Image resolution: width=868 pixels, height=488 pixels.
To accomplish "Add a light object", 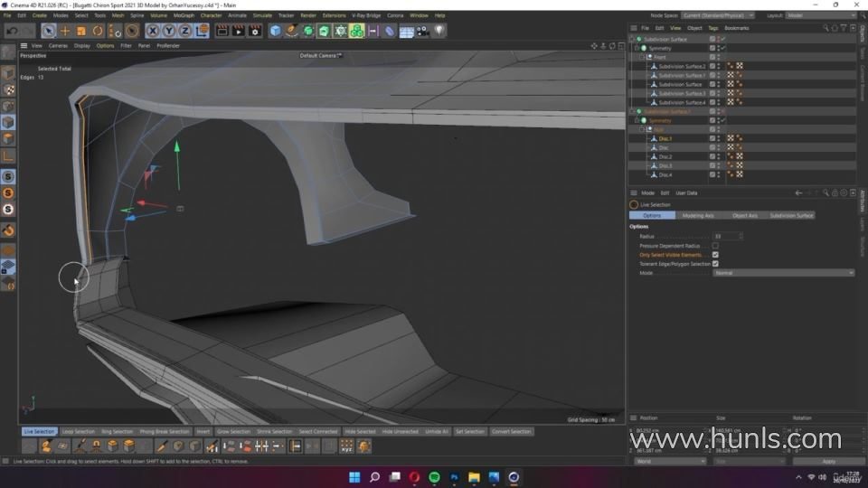I will click(439, 31).
